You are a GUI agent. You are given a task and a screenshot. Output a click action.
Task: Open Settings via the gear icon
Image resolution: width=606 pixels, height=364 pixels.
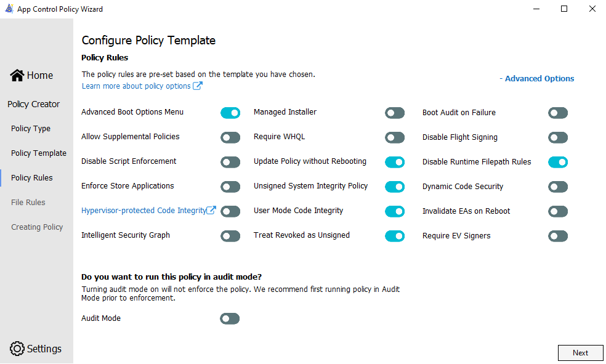[x=17, y=349]
